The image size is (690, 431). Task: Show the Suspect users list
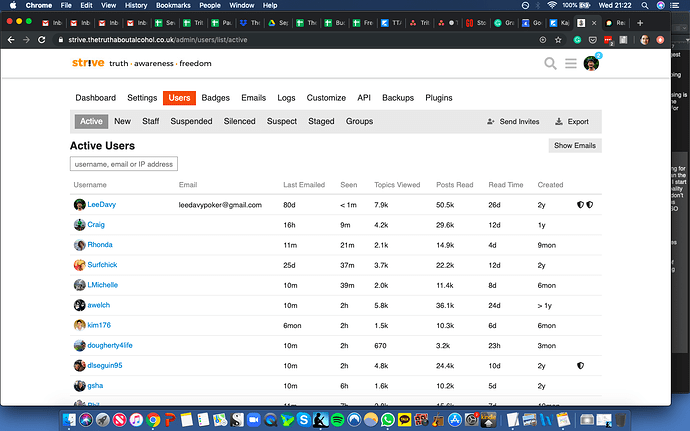coord(282,121)
